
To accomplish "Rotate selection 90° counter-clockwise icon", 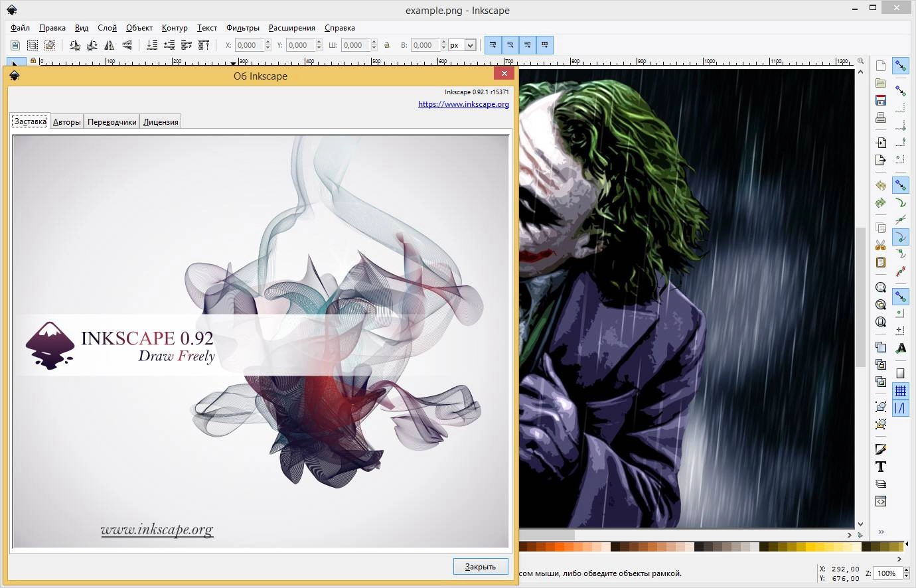I will [x=75, y=45].
